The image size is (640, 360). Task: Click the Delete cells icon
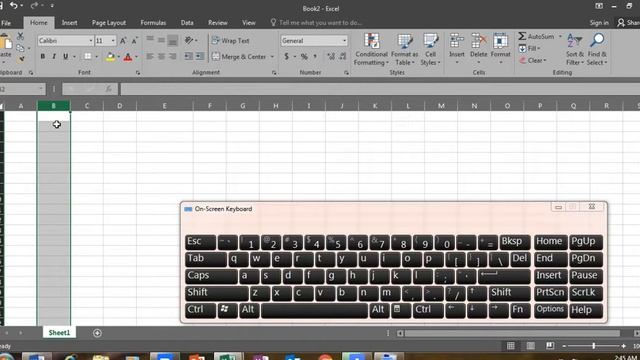click(478, 41)
